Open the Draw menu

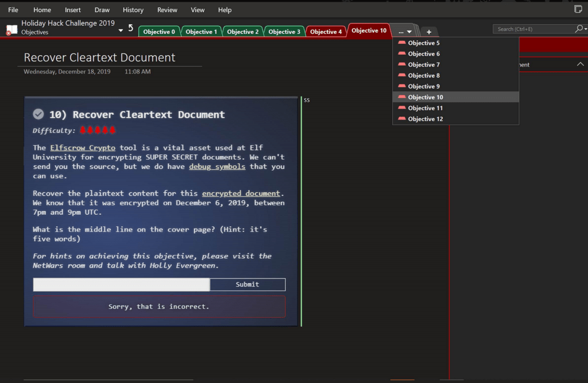[102, 10]
